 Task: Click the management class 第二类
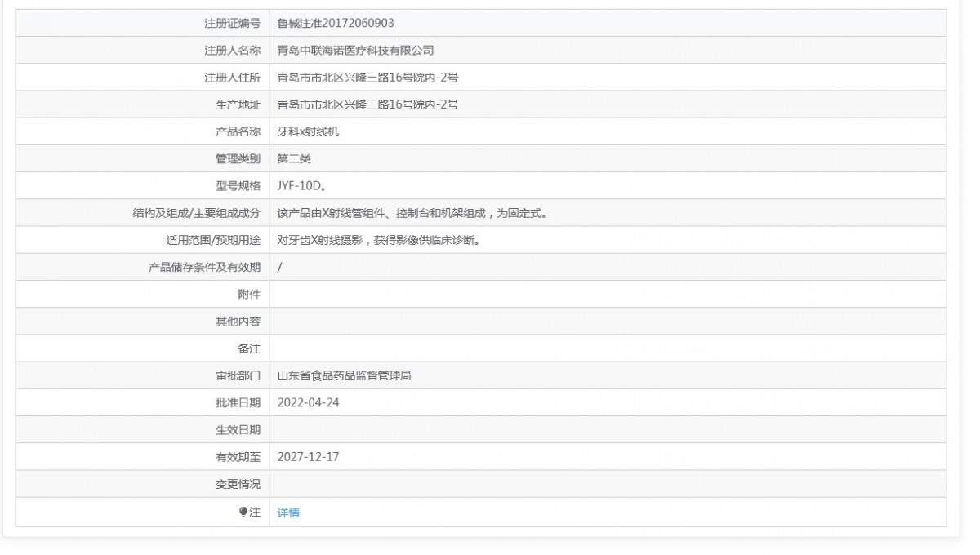[x=294, y=158]
